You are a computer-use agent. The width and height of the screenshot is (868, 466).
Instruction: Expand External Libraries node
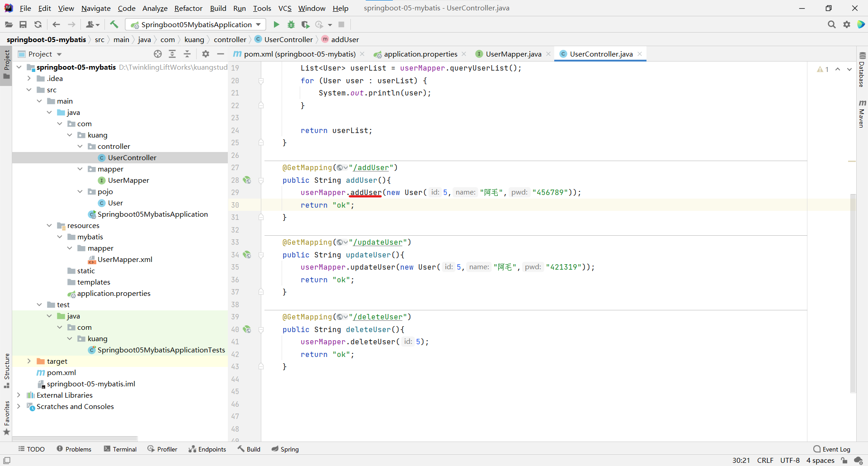tap(19, 395)
